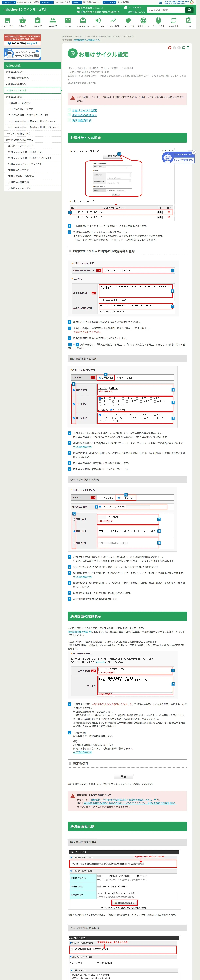This screenshot has height=980, width=200.
Task: Click the よくある質問 speech bubble icon
Action: click(126, 8)
